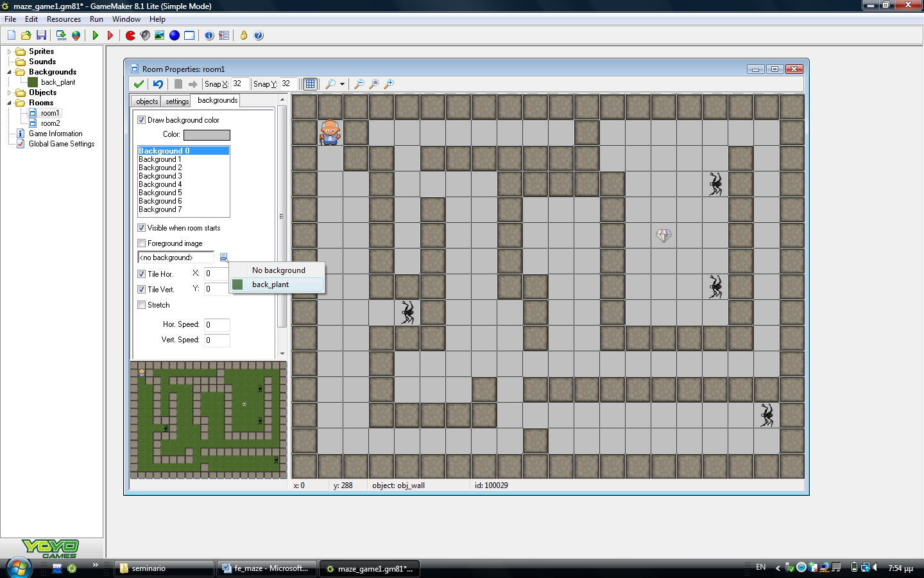Open Global Game Settings tree item
The image size is (924, 578).
(x=62, y=144)
